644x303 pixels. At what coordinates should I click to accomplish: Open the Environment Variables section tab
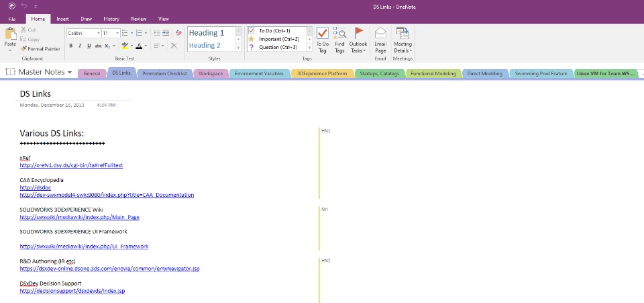click(x=259, y=74)
